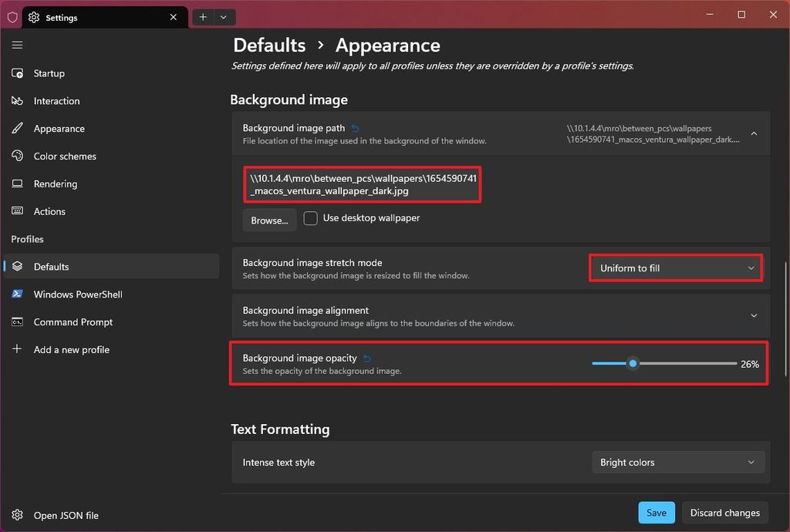Viewport: 790px width, 532px height.
Task: Open the Interaction settings icon
Action: [17, 101]
